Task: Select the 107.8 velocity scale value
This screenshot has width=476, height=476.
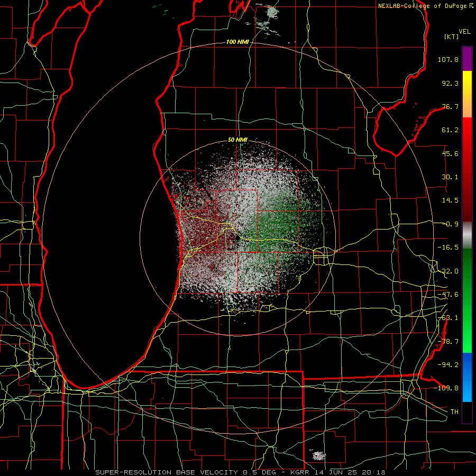Action: click(448, 59)
